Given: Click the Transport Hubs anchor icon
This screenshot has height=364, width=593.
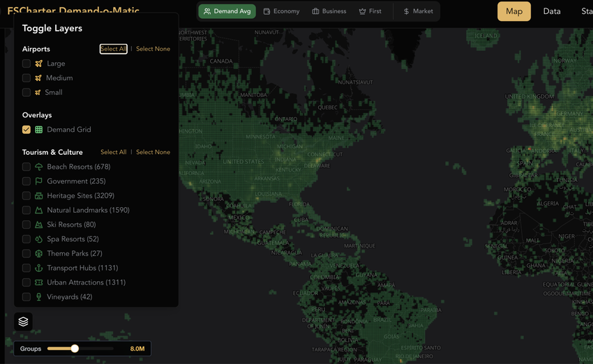Looking at the screenshot, I should click(x=39, y=268).
